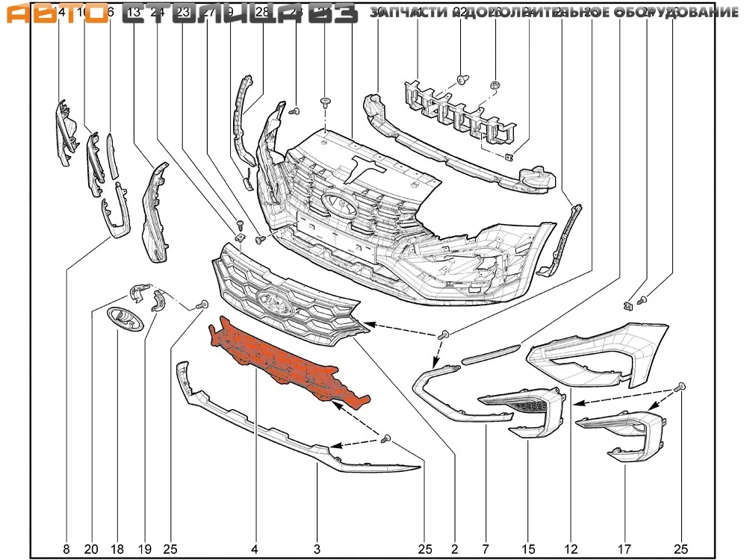This screenshot has width=747, height=560.
Task: Select number 4 label at bottom
Action: coord(255,550)
